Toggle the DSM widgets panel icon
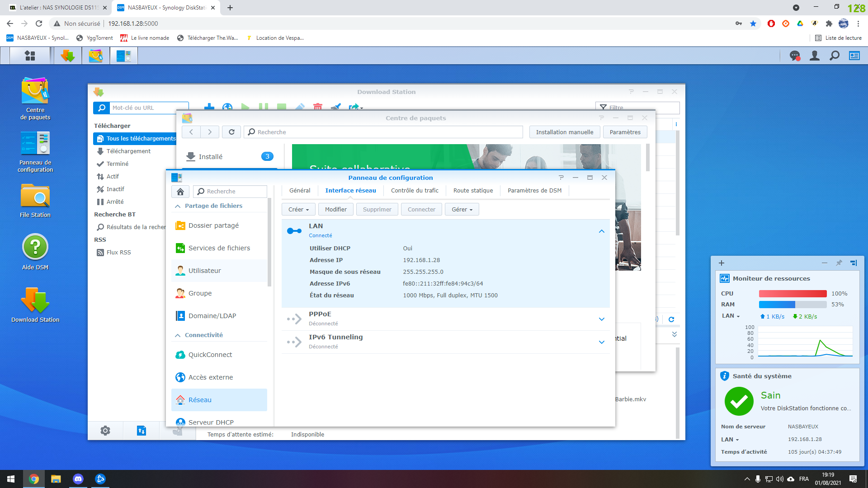 point(854,56)
